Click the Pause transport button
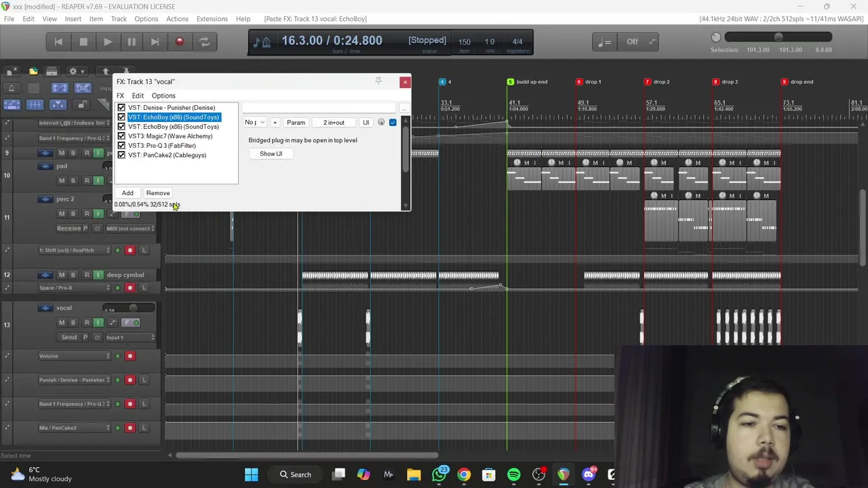The image size is (868, 488). (x=132, y=42)
